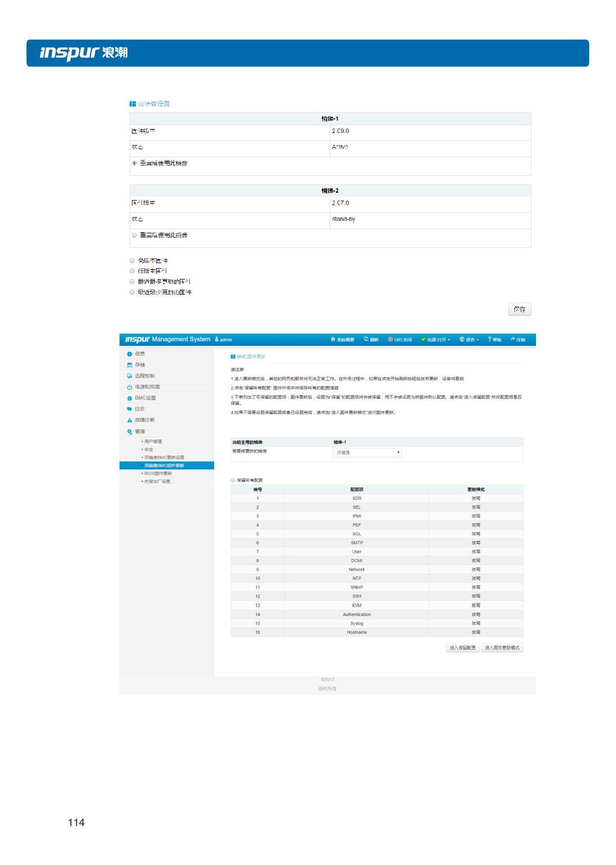The width and height of the screenshot is (616, 865).
Task: Select 镜像-2 重启后使用此镜像 radio button
Action: click(135, 235)
